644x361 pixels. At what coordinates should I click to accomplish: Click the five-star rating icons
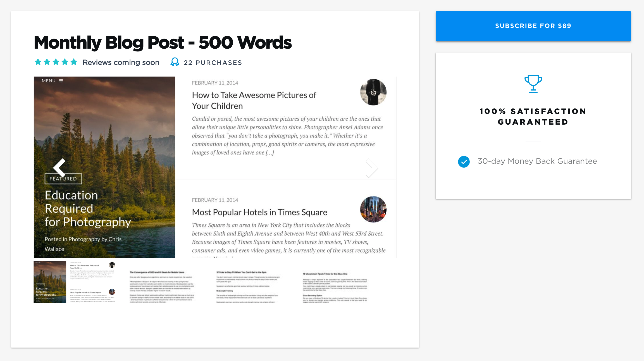pyautogui.click(x=55, y=62)
